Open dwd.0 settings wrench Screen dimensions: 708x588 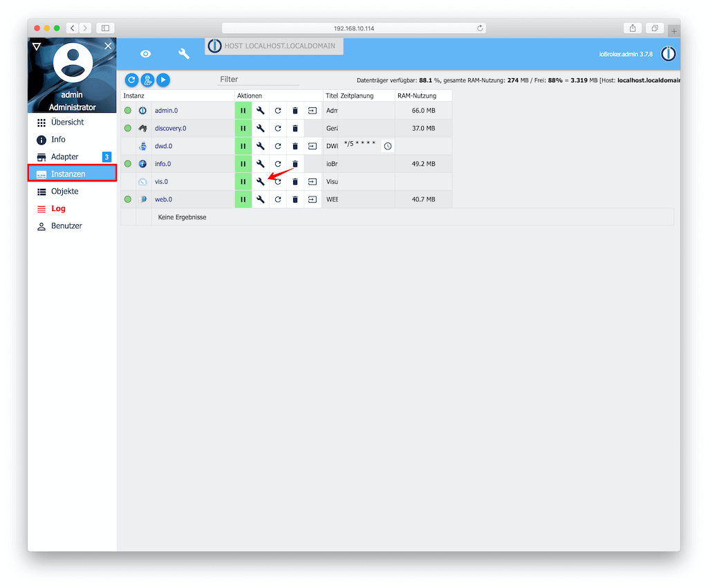click(261, 146)
